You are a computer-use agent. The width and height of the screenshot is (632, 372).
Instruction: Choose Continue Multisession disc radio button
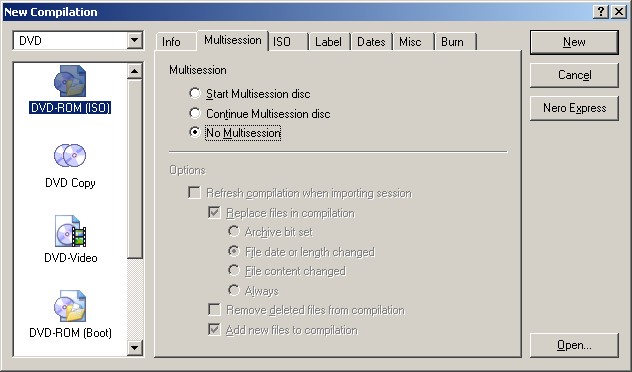[x=195, y=113]
